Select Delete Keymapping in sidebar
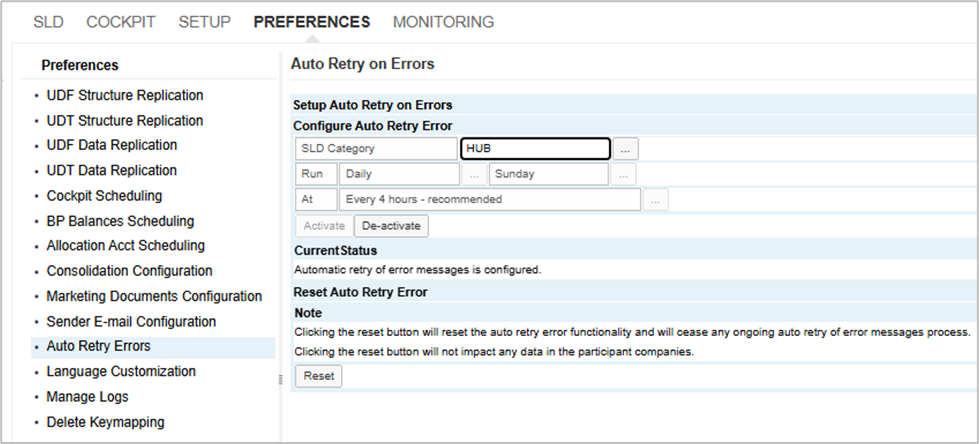The width and height of the screenshot is (979, 444). tap(105, 422)
